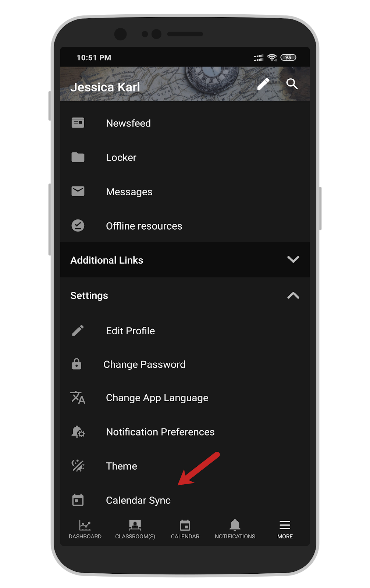Open the Notifications bottom tab
Viewport: 370px width, 588px height.
[x=235, y=530]
